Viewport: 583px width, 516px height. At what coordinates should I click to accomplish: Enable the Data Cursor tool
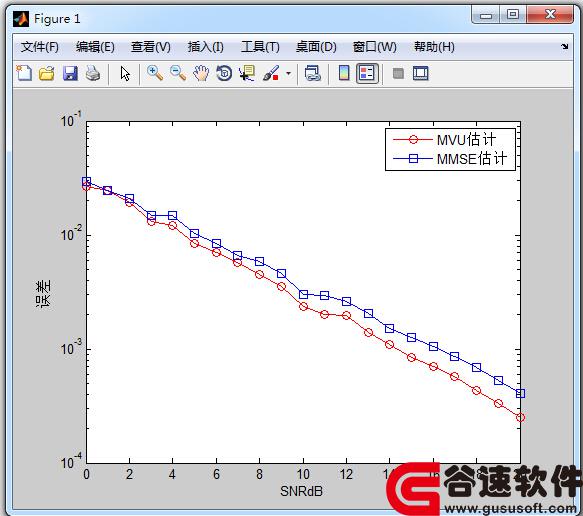coord(247,73)
